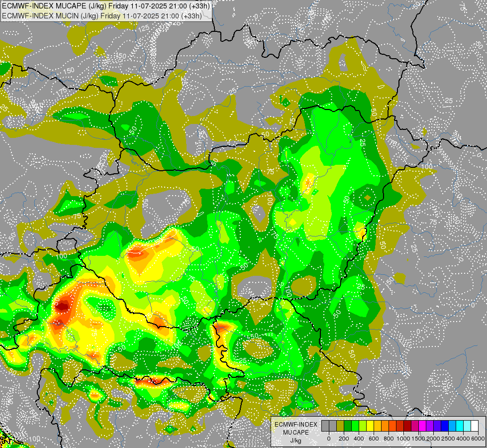The height and width of the screenshot is (448, 487).
Task: Select the lime legend swatch after 400
Action: point(363,426)
